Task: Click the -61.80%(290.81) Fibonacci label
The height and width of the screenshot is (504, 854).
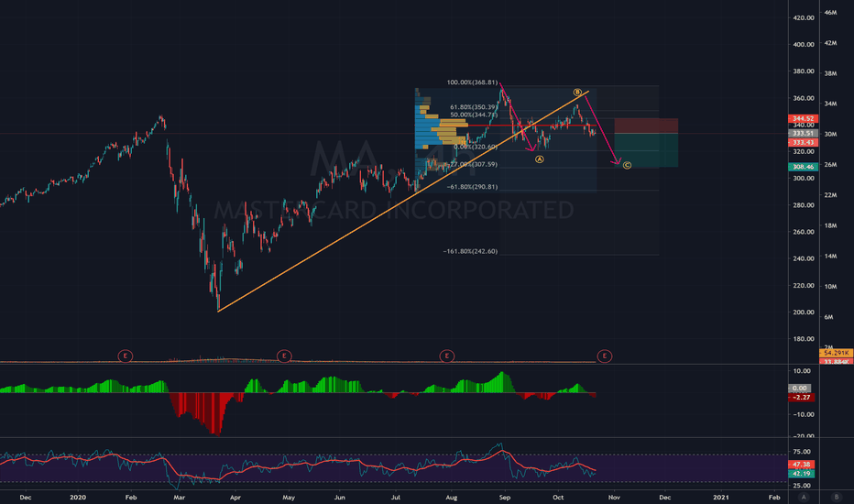Action: tap(472, 187)
